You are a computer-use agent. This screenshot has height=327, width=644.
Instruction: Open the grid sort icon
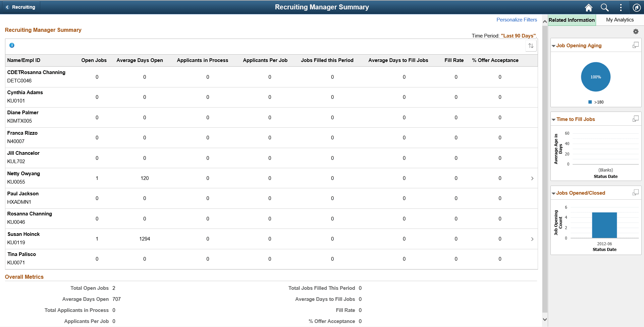[531, 46]
